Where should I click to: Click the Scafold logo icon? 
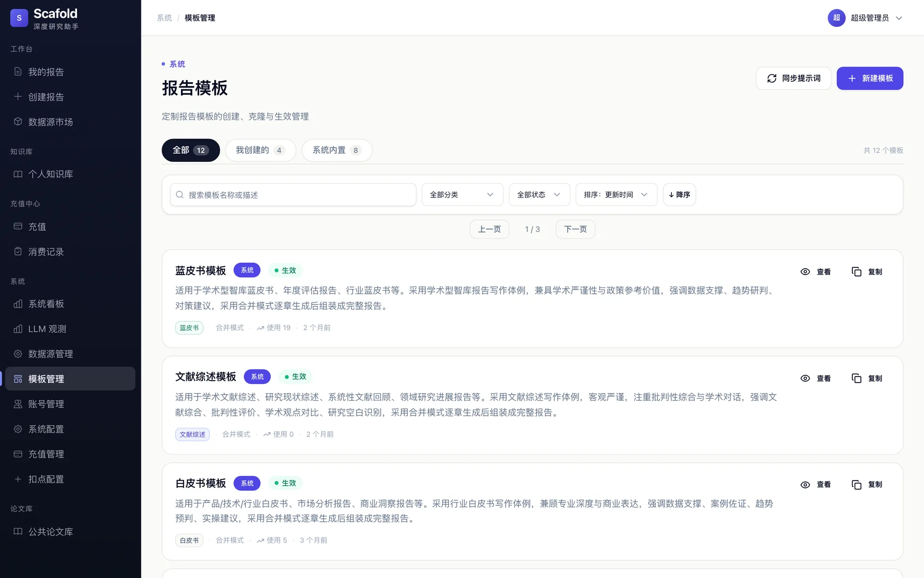tap(19, 18)
